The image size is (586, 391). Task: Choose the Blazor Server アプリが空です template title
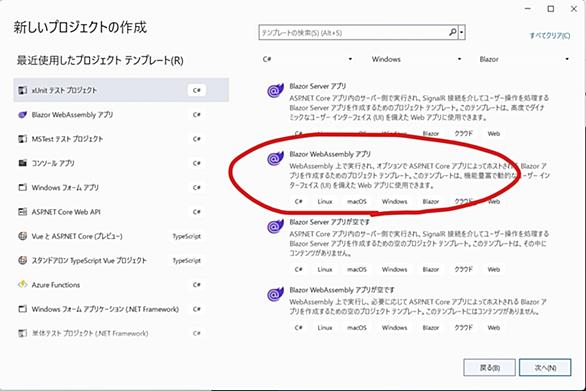click(329, 222)
